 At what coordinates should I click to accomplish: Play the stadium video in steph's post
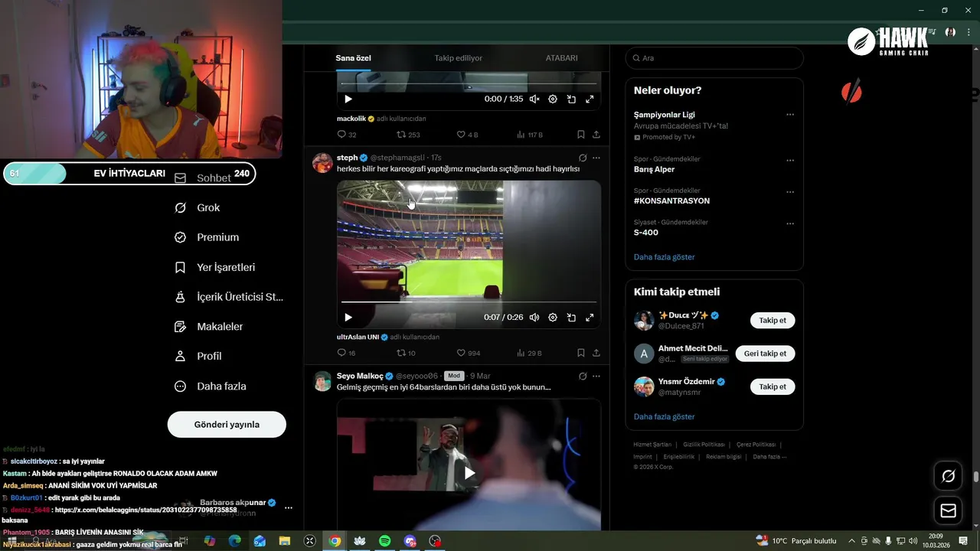point(348,317)
